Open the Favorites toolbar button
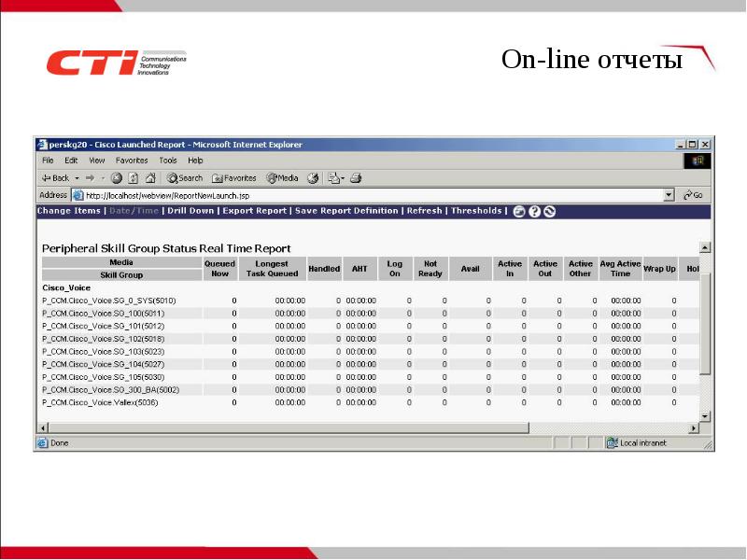Screen dimensions: 747x560 click(x=233, y=177)
